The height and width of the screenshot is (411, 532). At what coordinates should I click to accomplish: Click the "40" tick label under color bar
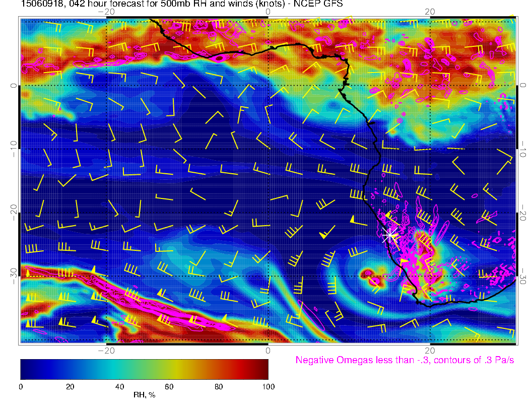click(x=119, y=386)
